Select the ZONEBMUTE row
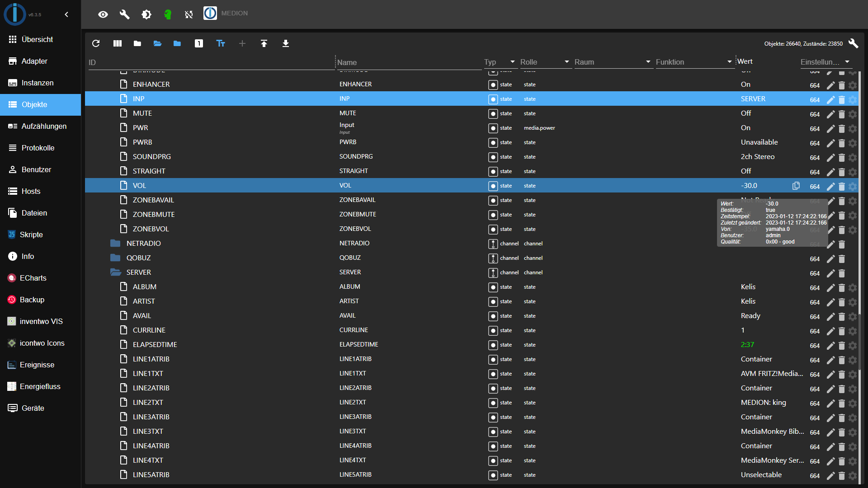 pyautogui.click(x=472, y=214)
